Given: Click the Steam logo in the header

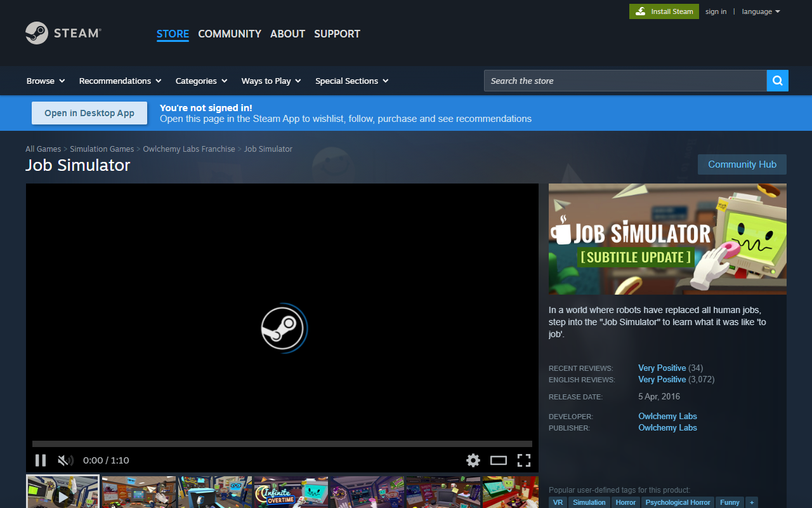Looking at the screenshot, I should click(63, 33).
